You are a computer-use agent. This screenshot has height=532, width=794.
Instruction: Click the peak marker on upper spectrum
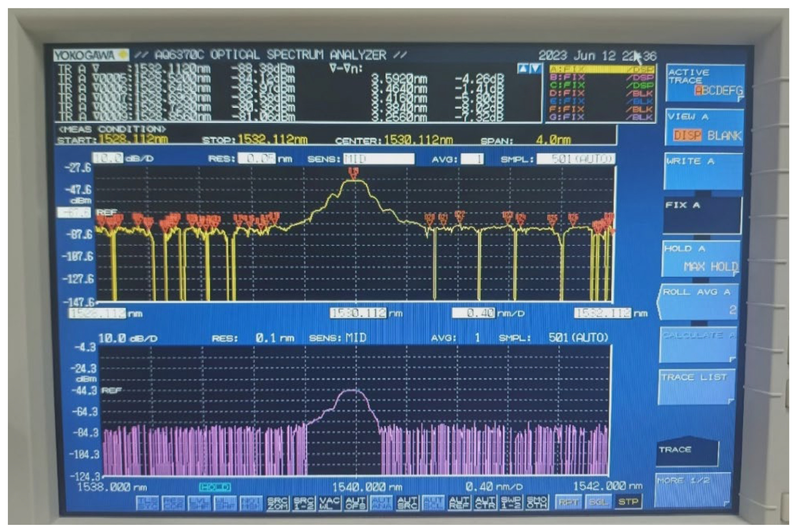(x=353, y=174)
